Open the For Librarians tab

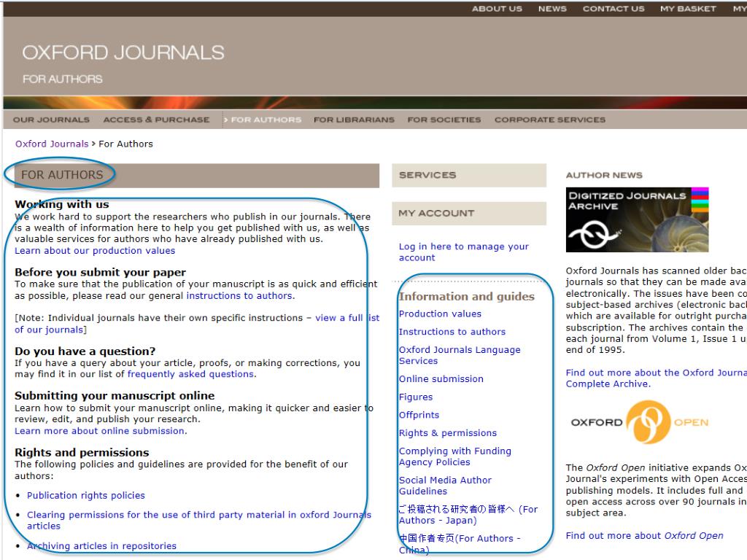click(x=354, y=120)
